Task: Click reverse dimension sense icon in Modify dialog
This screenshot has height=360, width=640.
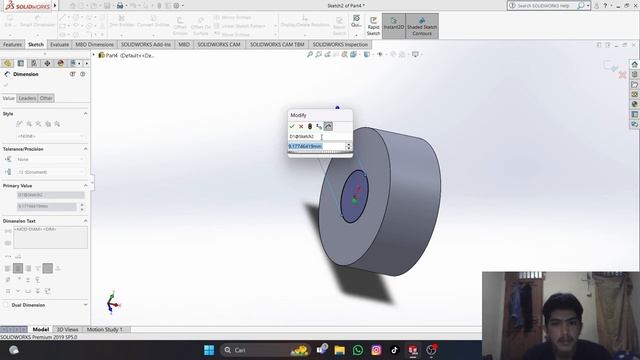Action: pos(319,127)
